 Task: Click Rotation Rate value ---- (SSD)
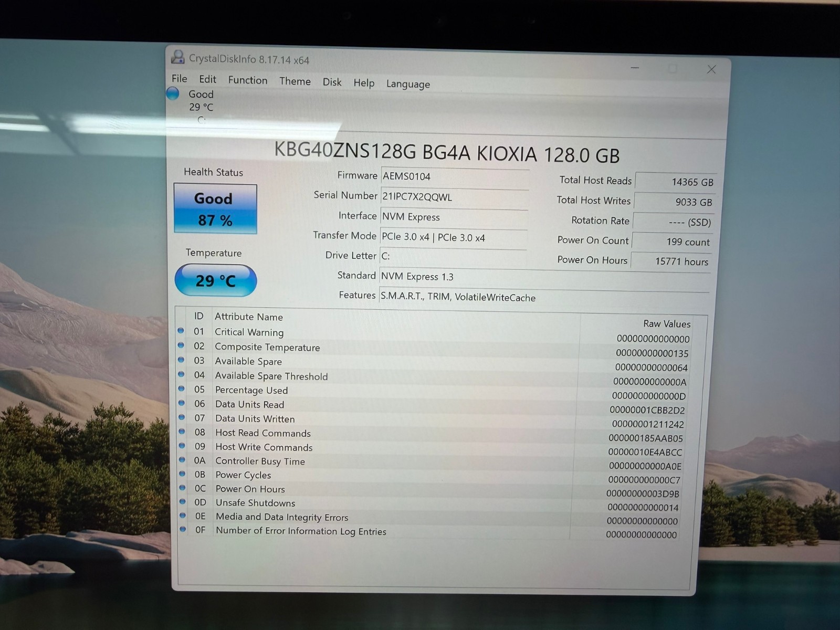point(673,222)
